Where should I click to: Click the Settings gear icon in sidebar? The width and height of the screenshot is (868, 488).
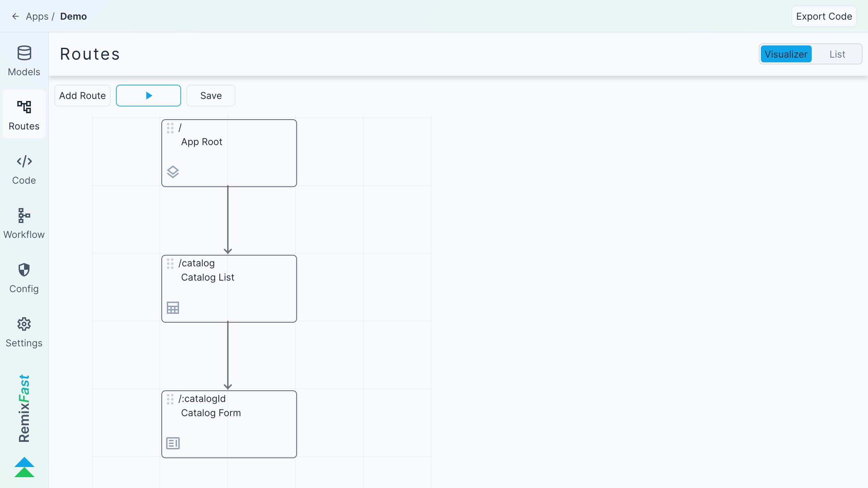pyautogui.click(x=24, y=324)
